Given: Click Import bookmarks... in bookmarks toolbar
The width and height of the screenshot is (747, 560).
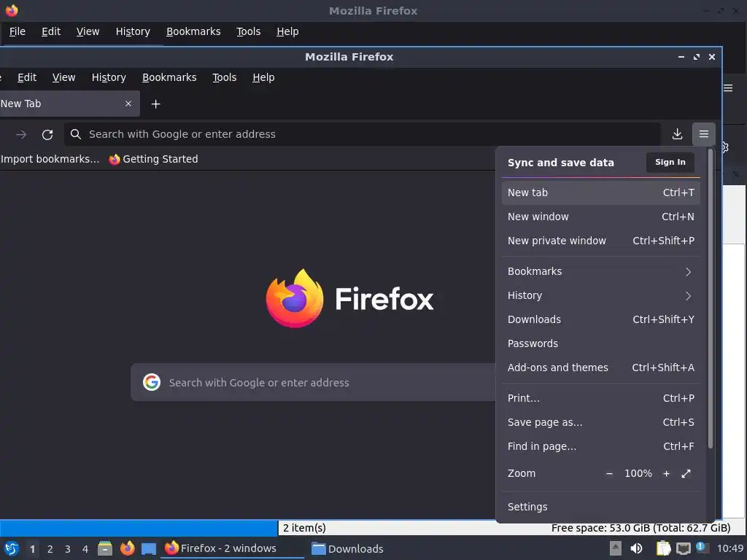Looking at the screenshot, I should 50,159.
